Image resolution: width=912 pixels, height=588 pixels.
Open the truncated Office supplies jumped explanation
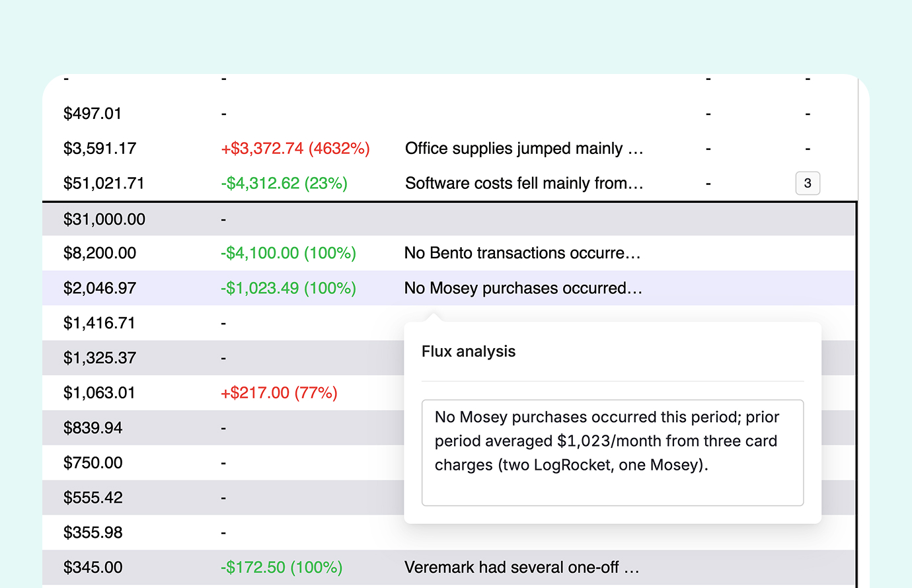click(x=523, y=149)
